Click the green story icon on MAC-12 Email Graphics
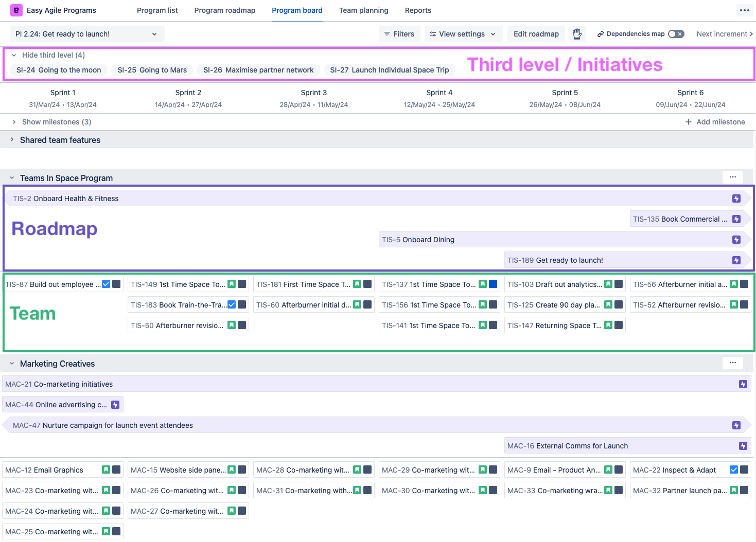Screen dimensions: 756x542 [x=106, y=469]
